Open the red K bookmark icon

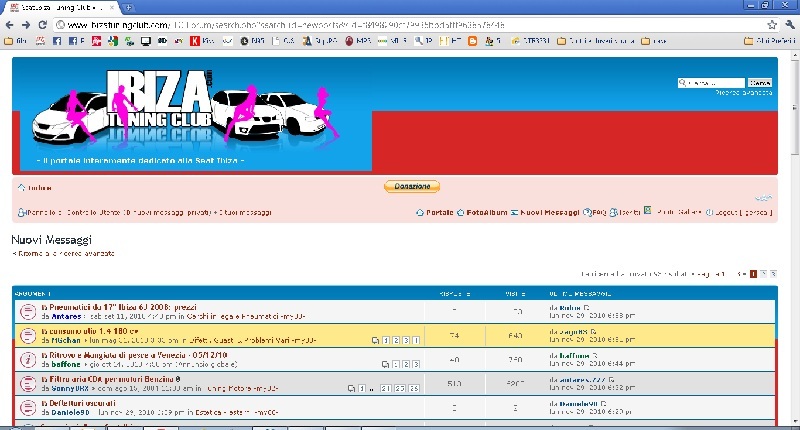click(194, 41)
